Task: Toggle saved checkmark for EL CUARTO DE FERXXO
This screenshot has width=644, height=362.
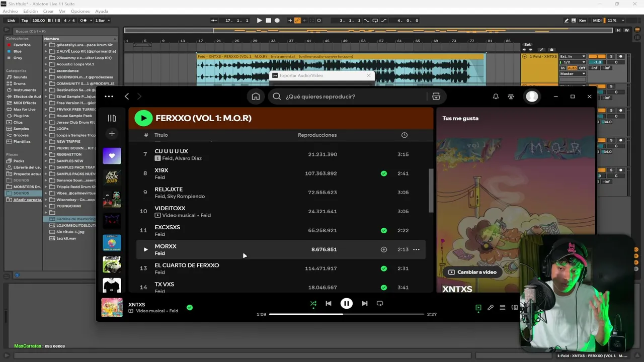Action: [384, 268]
